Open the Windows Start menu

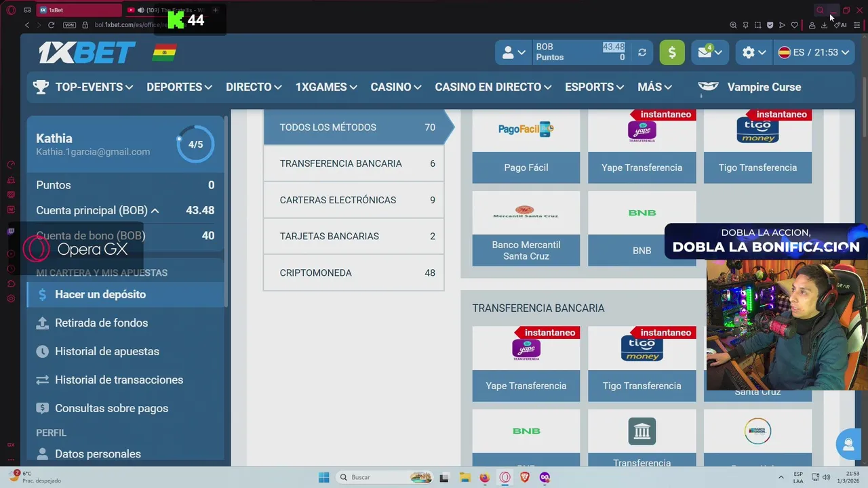324,477
